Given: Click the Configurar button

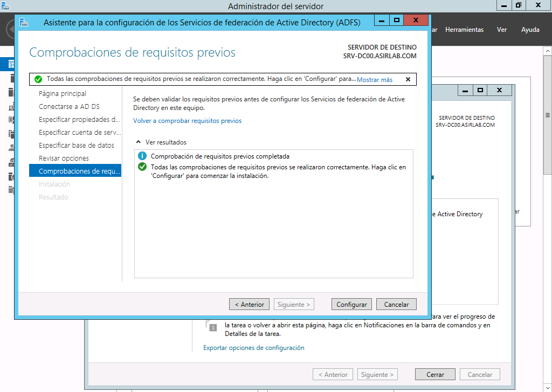Looking at the screenshot, I should pos(351,304).
